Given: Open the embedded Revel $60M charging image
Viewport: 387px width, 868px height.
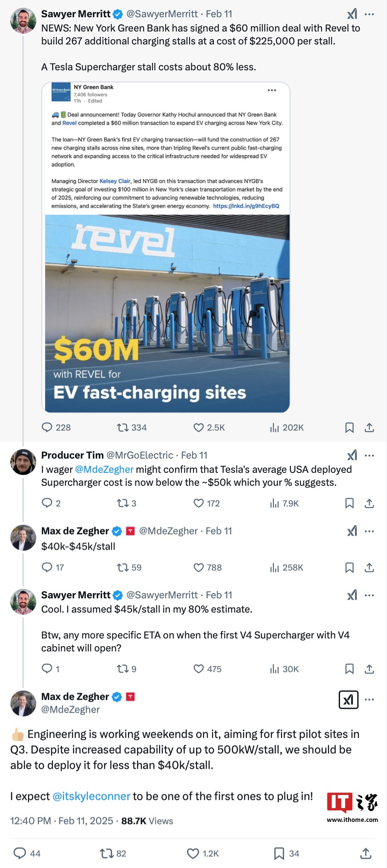Looking at the screenshot, I should [167, 313].
